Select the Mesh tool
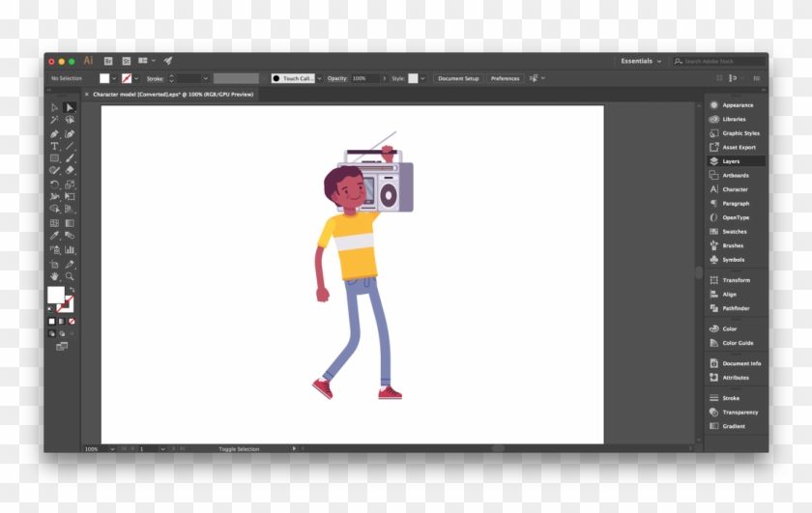Screen dimensions: 812x513 coord(54,223)
